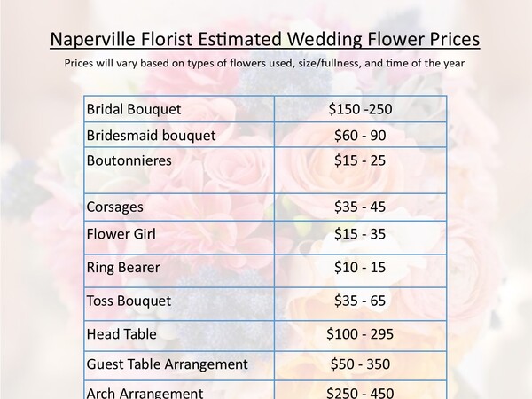Select the Guest Table Arrangement cell

tap(179, 365)
